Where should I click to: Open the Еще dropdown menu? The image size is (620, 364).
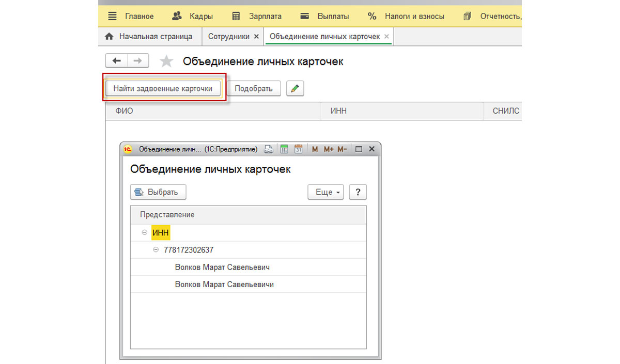coord(326,192)
